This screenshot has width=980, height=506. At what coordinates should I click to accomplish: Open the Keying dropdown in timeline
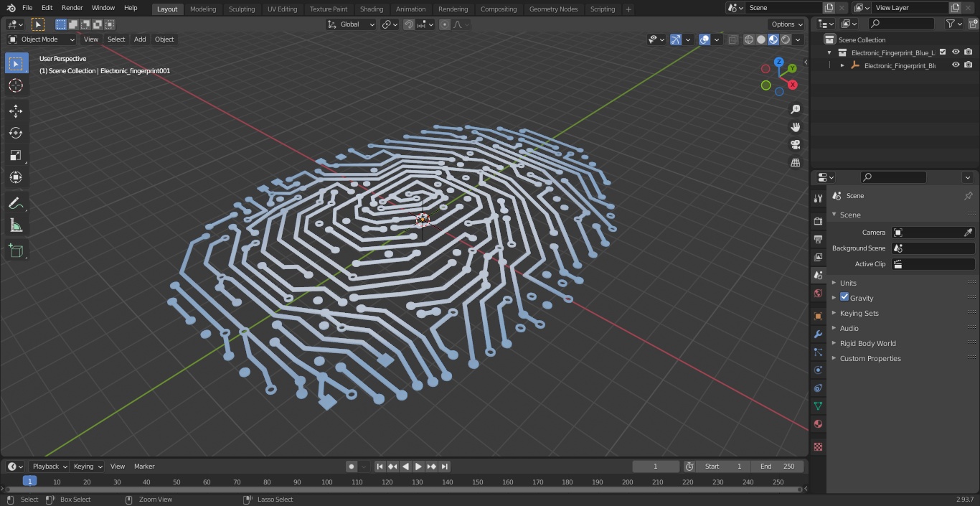tap(88, 467)
